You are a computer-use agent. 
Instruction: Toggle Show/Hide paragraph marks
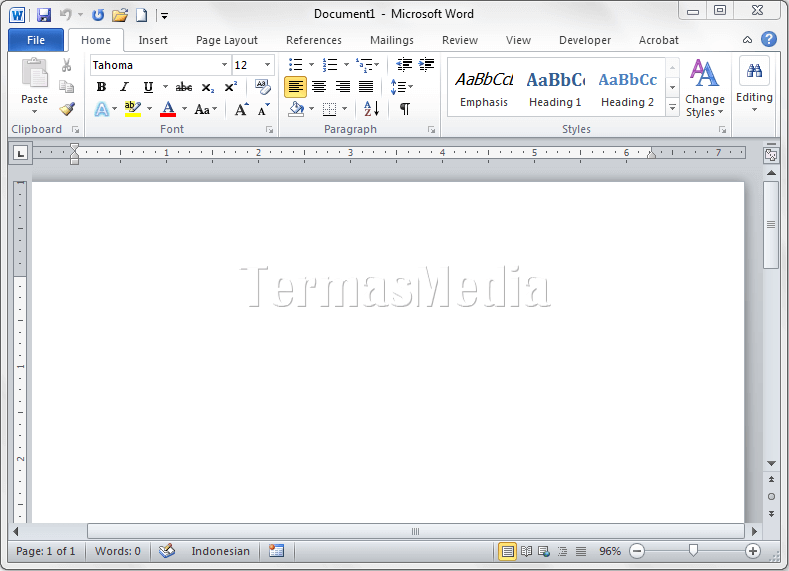click(x=405, y=109)
